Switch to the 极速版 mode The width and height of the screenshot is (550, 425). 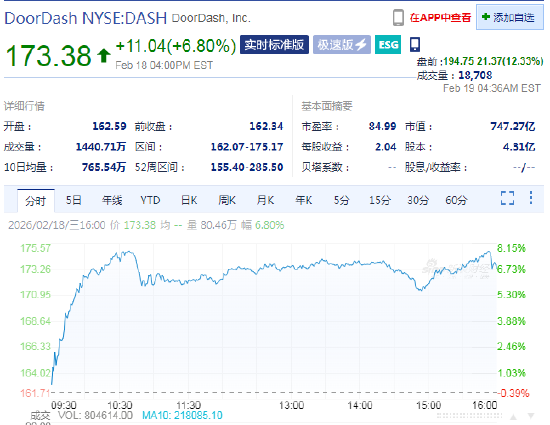[x=342, y=45]
